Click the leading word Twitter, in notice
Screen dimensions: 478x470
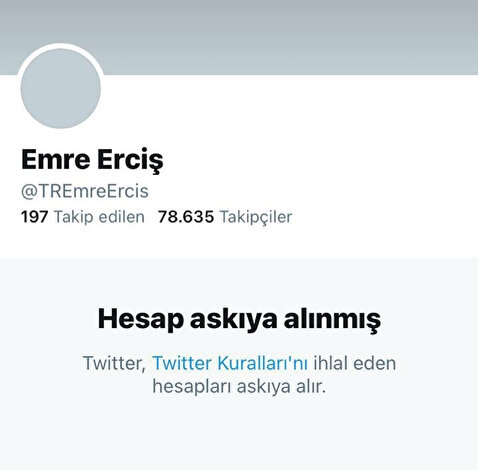click(114, 363)
